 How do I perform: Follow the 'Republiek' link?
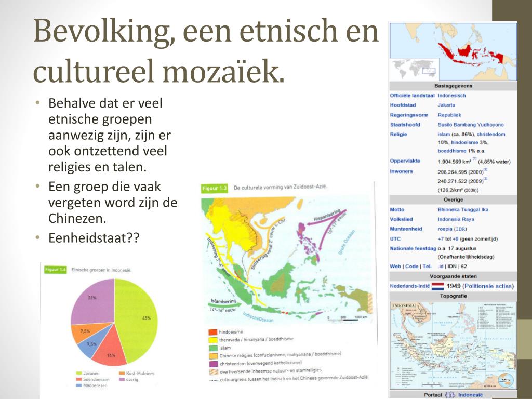449,115
